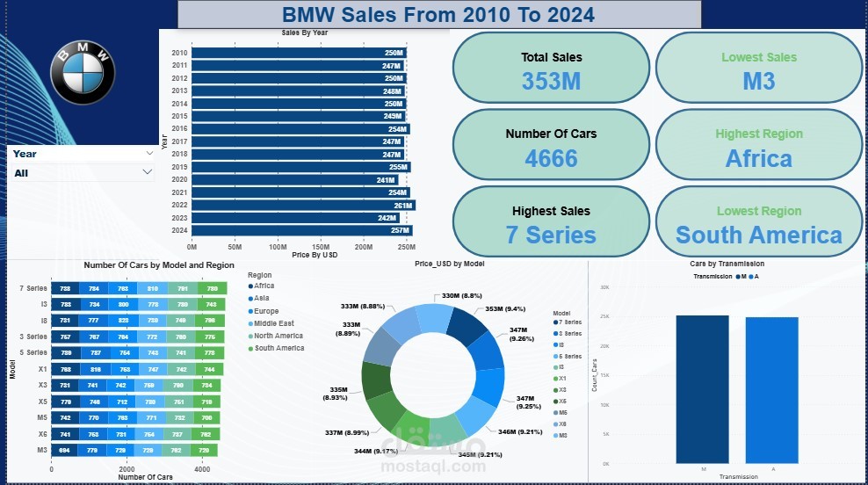Viewport: 868px width, 485px height.
Task: Click the A swatch in Transmission legend
Action: (751, 276)
